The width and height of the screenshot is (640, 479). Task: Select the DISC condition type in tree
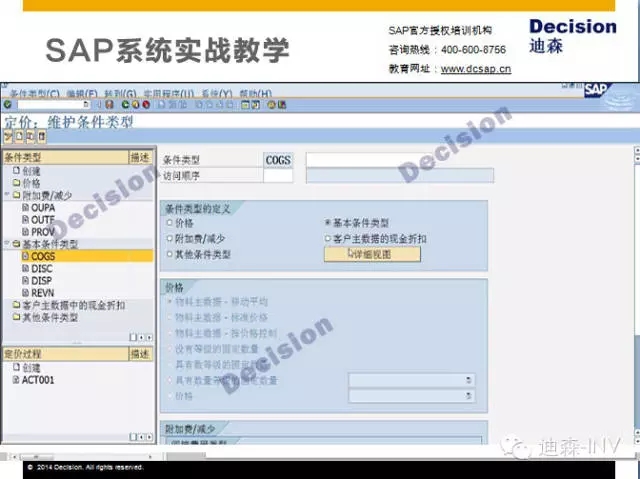(x=42, y=268)
